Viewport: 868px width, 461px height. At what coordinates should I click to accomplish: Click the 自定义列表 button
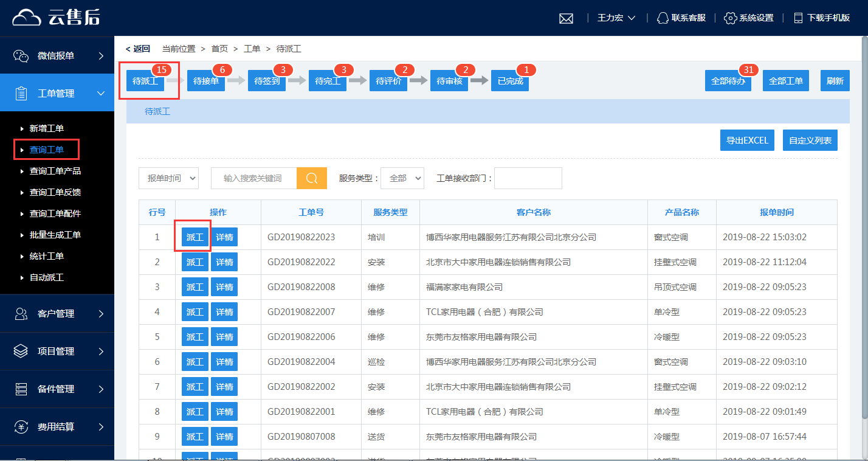[x=810, y=140]
